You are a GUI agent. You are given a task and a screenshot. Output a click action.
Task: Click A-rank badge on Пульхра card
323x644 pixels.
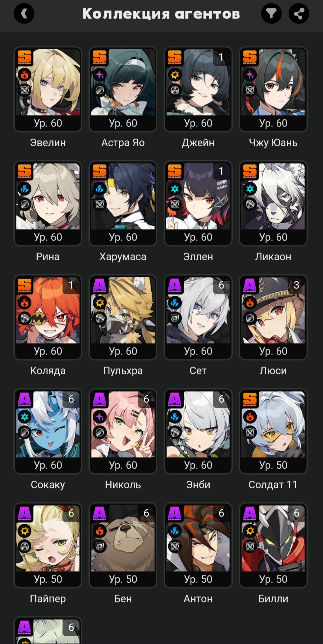[x=100, y=285]
